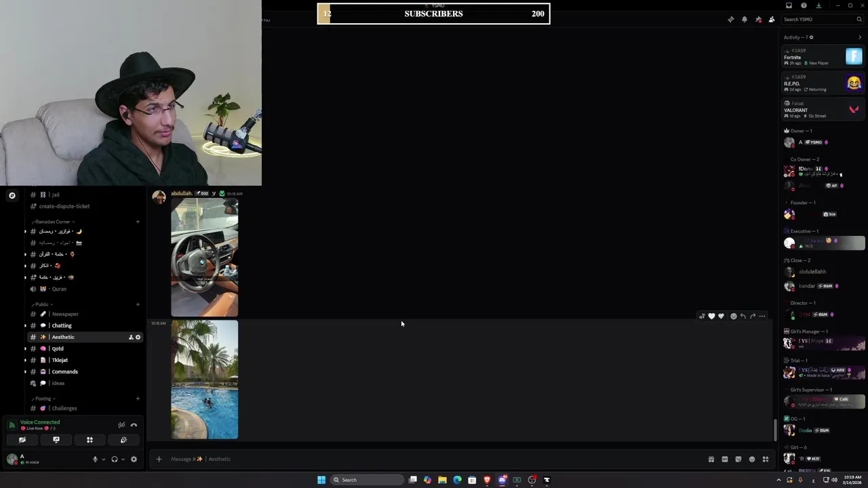Open More options on message
Screen dimensions: 868x488
(762, 316)
